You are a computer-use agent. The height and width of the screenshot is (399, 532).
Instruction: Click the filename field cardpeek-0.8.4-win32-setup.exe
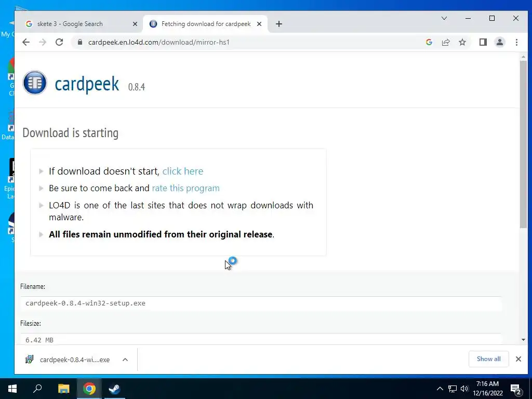pos(261,303)
